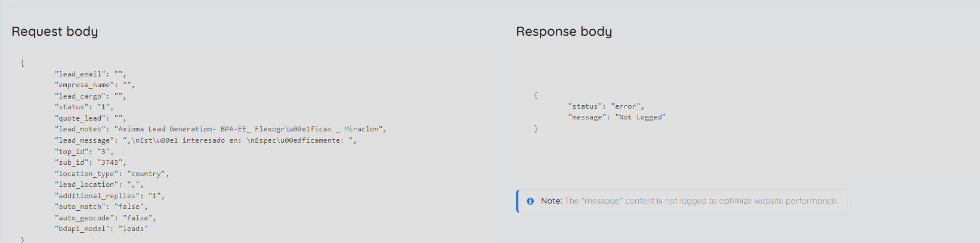Select the "empresa_name" line in request body
The image size is (980, 243).
click(x=95, y=85)
